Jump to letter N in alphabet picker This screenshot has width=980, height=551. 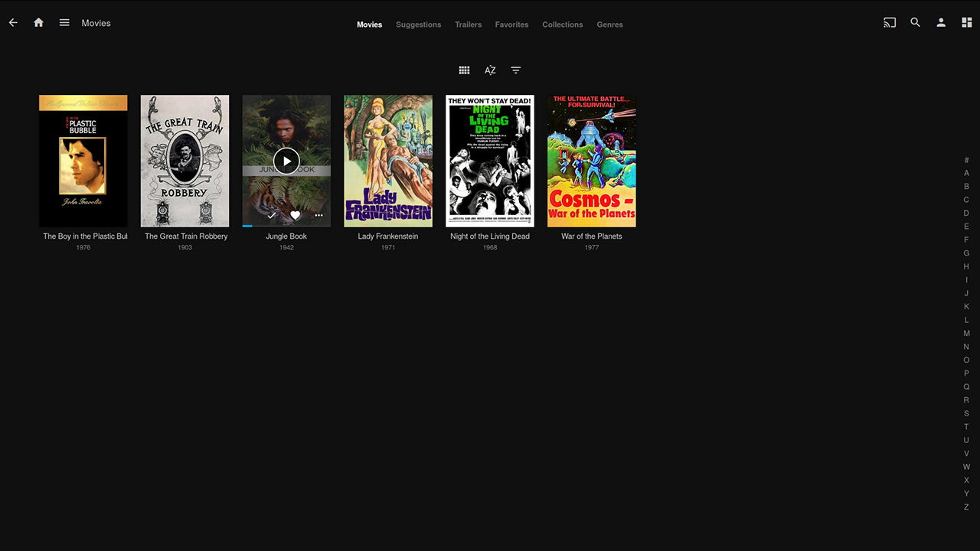[966, 347]
